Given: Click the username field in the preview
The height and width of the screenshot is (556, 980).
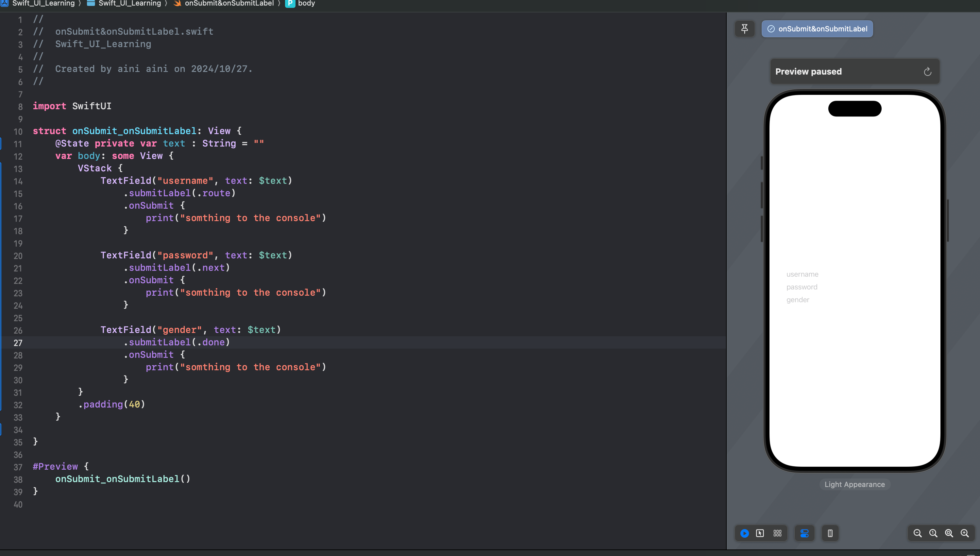Looking at the screenshot, I should 855,274.
